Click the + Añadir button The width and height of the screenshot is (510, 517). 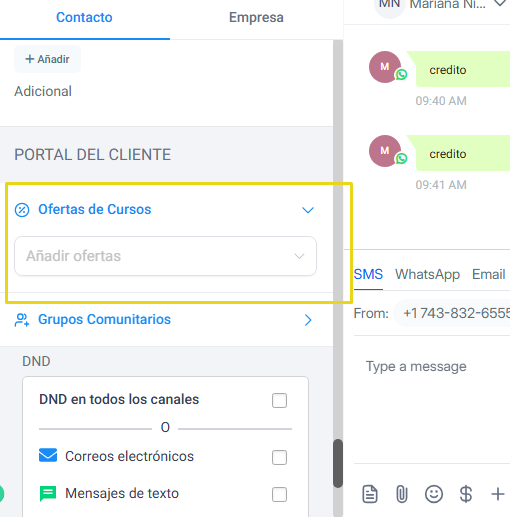click(47, 59)
